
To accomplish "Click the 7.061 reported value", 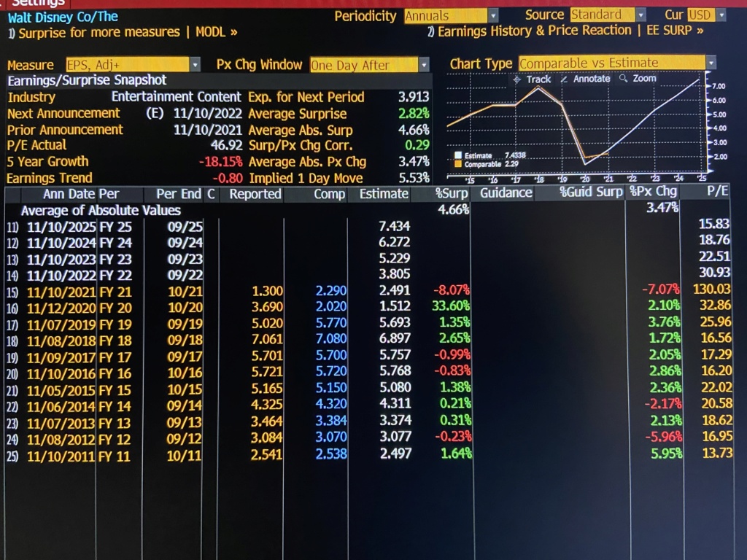I will 267,339.
